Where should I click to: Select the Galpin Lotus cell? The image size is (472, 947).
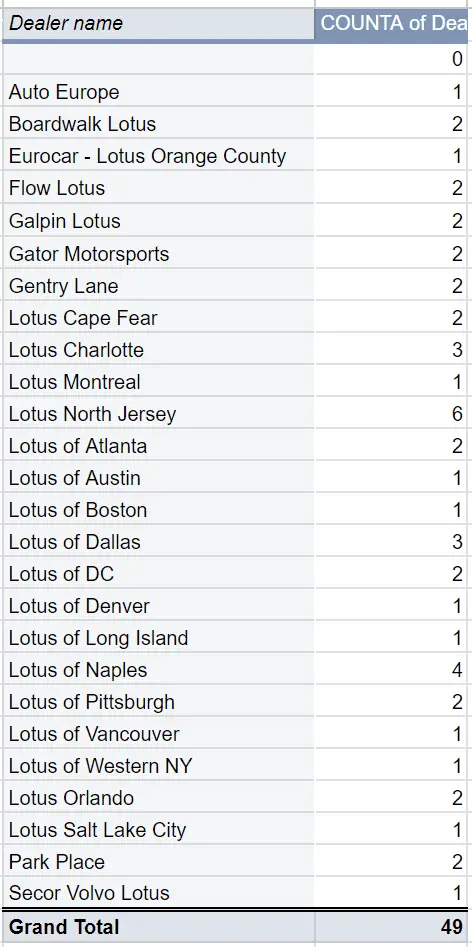tap(158, 221)
